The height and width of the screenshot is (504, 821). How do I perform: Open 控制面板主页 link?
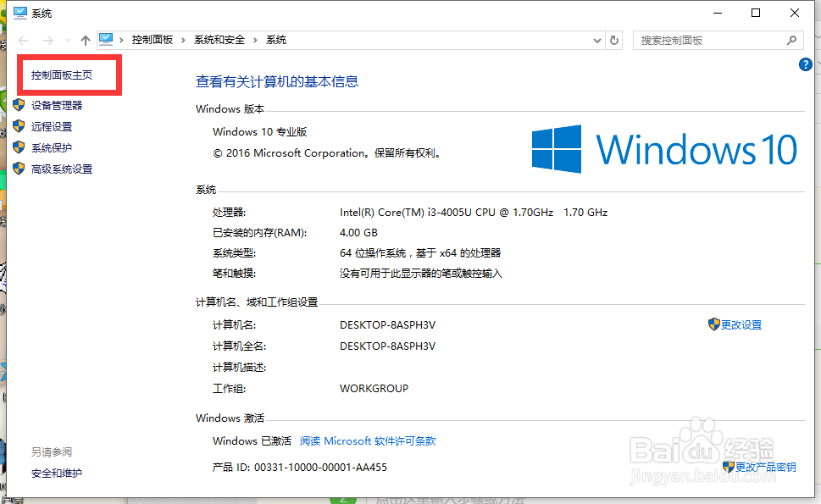(x=62, y=75)
